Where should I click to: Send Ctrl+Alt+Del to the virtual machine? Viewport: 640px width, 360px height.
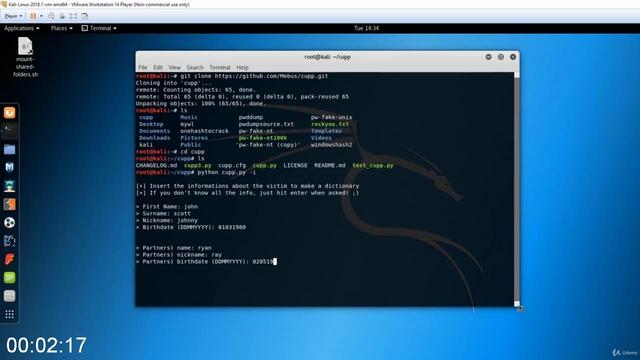[51, 16]
